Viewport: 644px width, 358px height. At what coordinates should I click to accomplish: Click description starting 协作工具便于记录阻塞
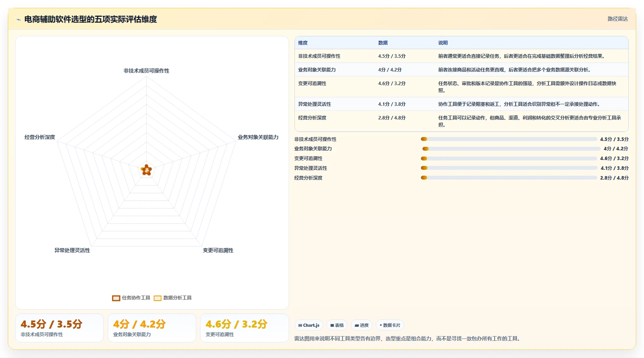tap(520, 104)
